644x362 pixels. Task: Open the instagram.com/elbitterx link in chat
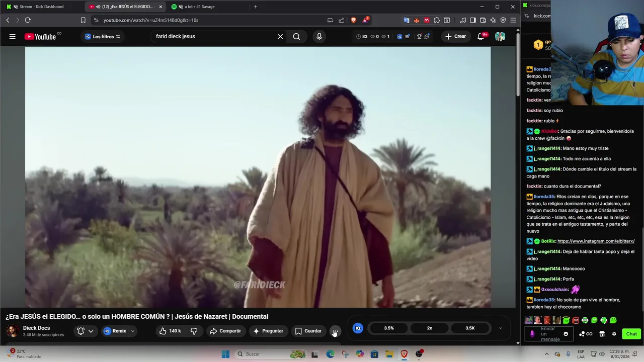point(596,241)
